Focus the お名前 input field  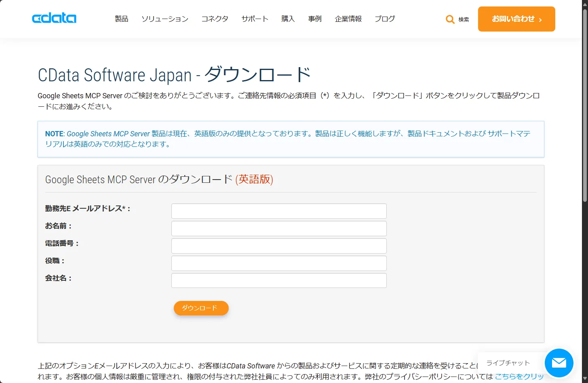[x=279, y=229]
